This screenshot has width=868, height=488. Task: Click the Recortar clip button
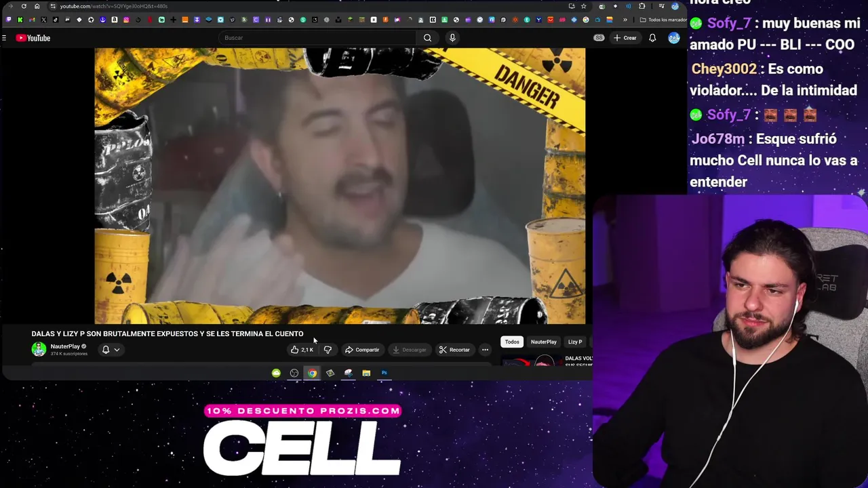point(454,350)
